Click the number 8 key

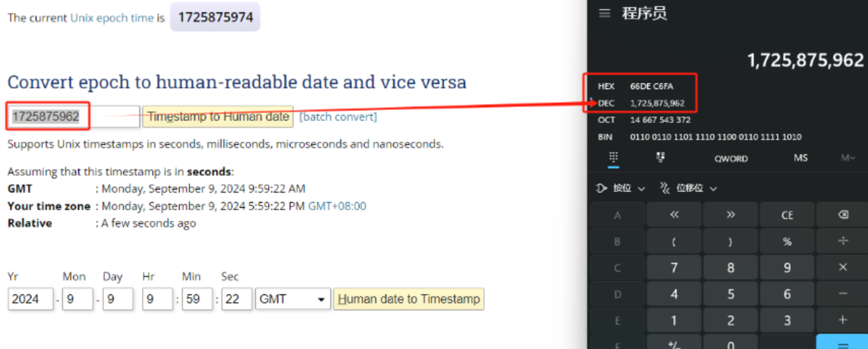[731, 268]
